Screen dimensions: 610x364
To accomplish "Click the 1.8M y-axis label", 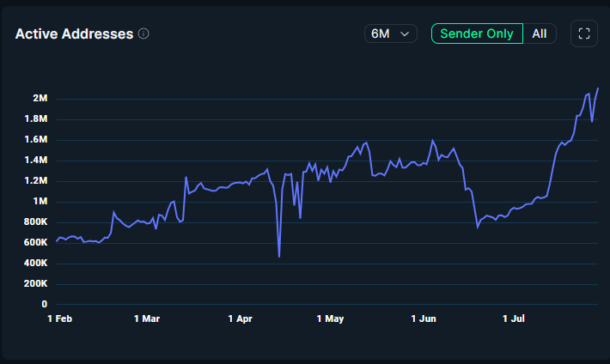I will (x=36, y=118).
